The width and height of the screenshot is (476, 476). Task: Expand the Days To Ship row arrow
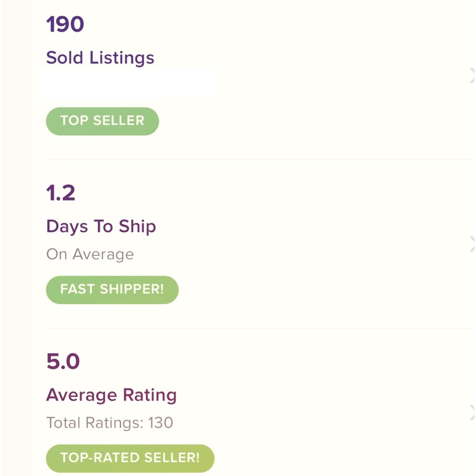(x=472, y=244)
